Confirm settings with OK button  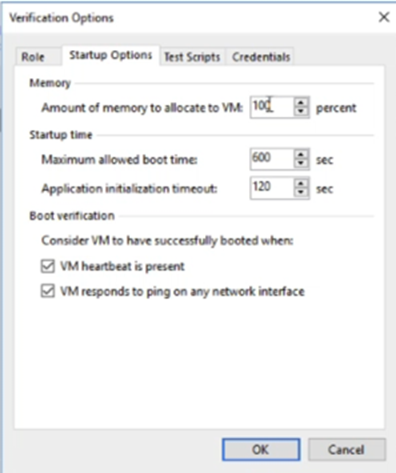tap(261, 450)
